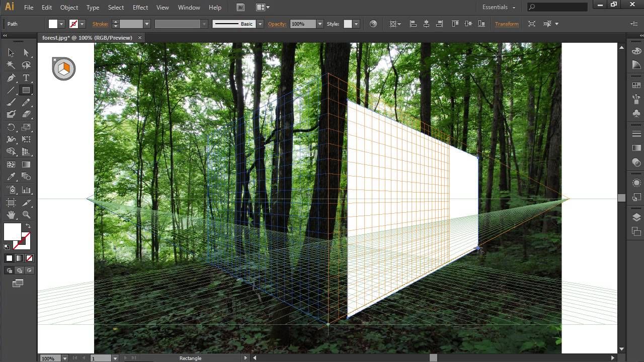644x362 pixels.
Task: Open the Opacity dropdown
Action: 319,24
